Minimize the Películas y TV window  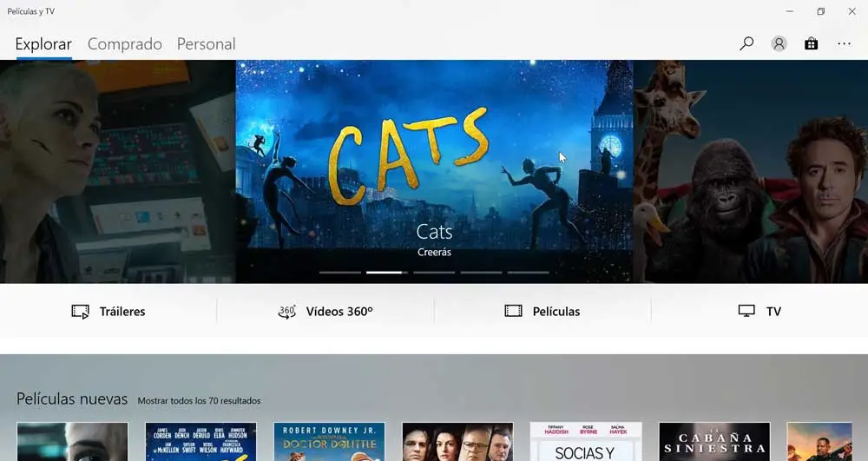[x=790, y=11]
